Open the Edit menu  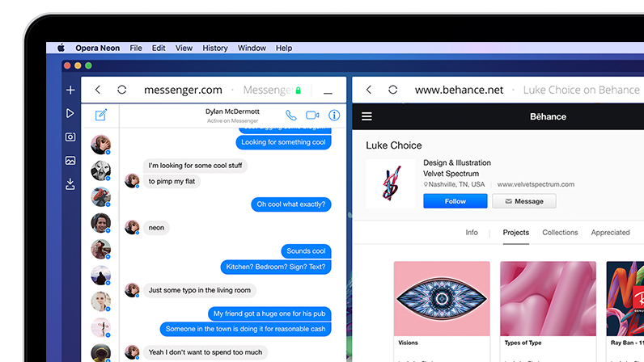(x=159, y=48)
